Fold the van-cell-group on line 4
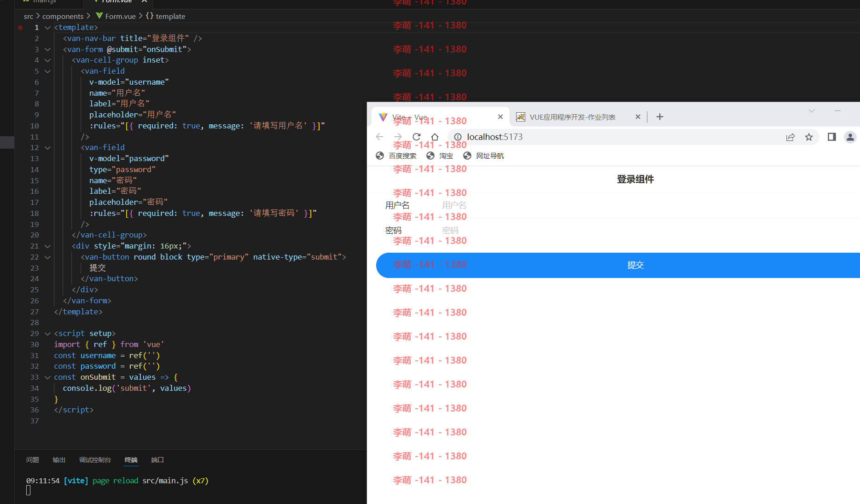860x504 pixels. (x=47, y=60)
